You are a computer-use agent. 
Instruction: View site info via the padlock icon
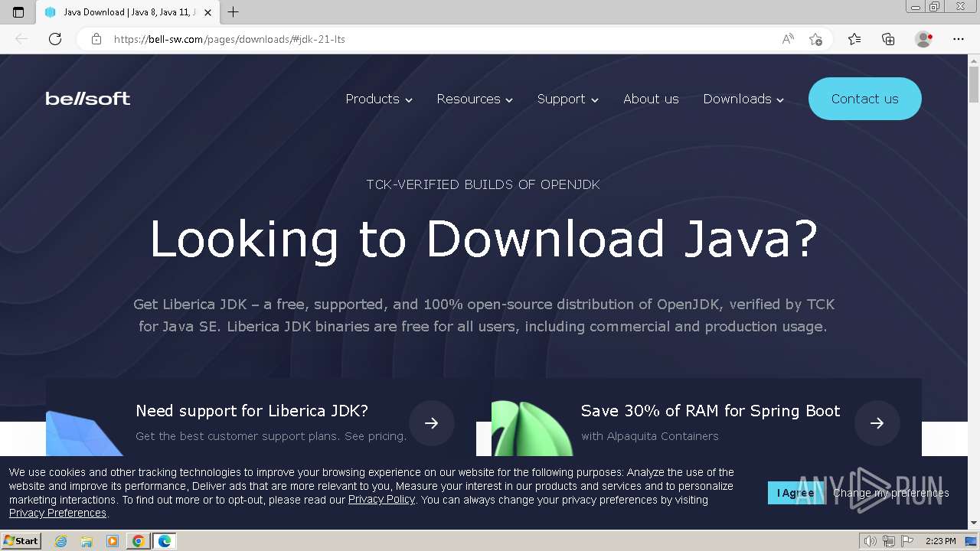point(96,39)
